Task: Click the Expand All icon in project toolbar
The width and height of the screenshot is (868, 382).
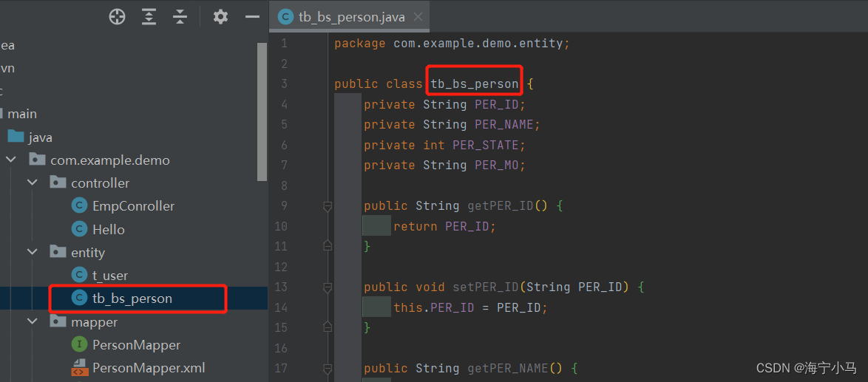Action: 149,17
